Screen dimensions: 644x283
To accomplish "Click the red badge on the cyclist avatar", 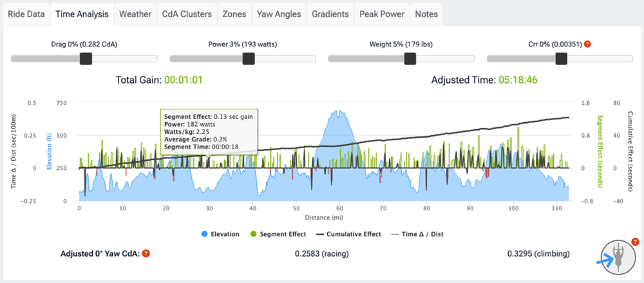I will click(x=635, y=242).
